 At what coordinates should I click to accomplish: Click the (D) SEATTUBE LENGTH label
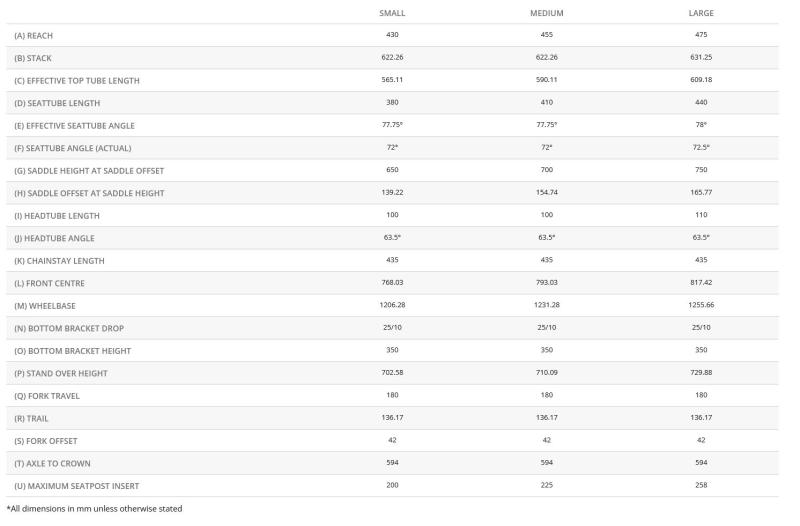(57, 103)
